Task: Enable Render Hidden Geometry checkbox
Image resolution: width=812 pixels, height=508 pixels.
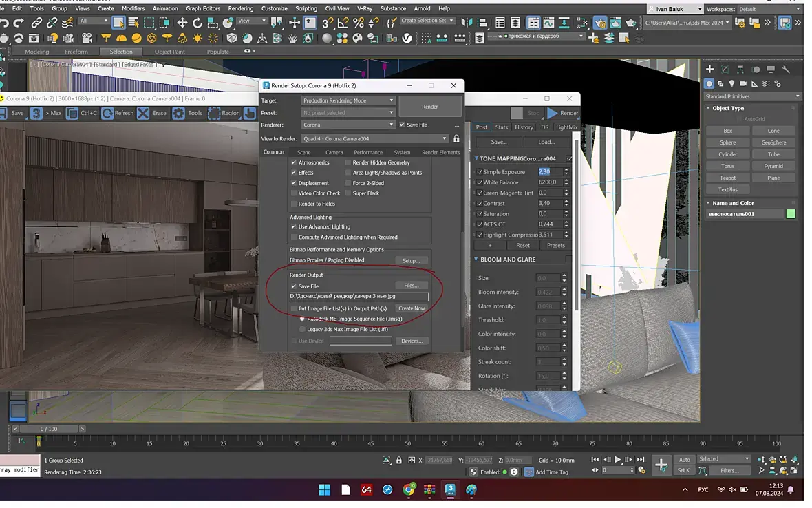Action: [x=348, y=162]
